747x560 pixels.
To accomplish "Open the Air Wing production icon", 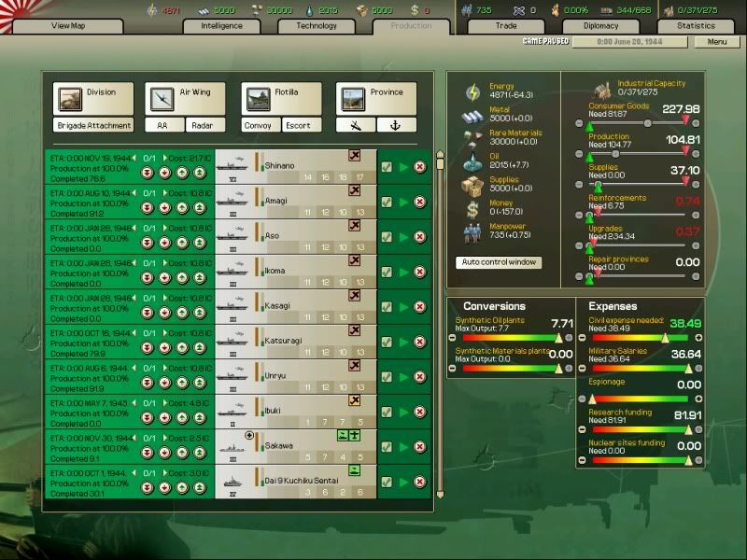I will coord(161,98).
